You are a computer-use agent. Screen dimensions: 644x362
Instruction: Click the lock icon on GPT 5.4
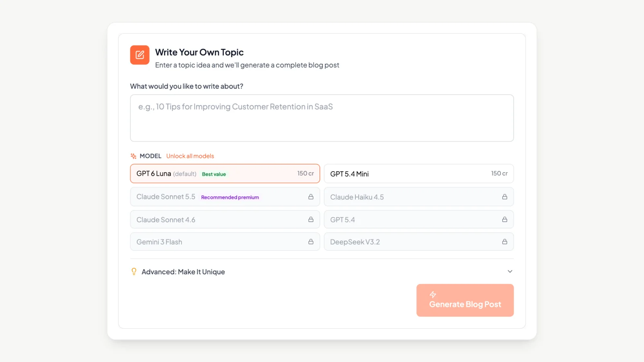pos(504,220)
